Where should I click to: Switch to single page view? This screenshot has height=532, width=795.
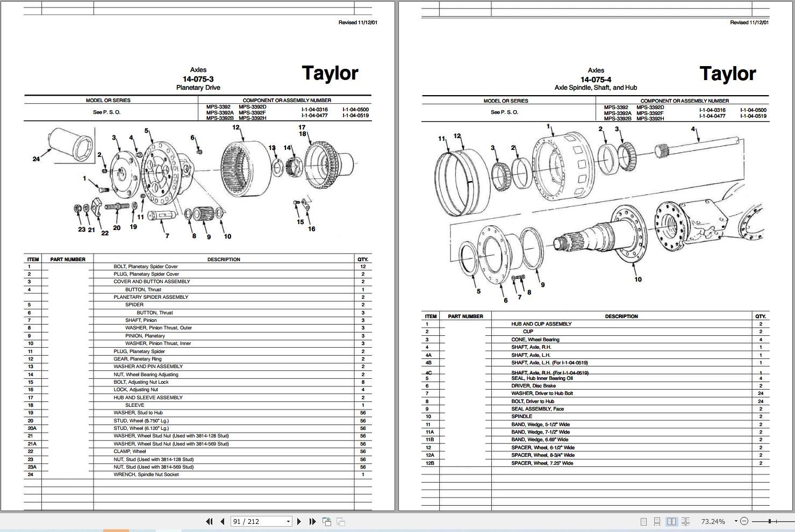click(643, 521)
